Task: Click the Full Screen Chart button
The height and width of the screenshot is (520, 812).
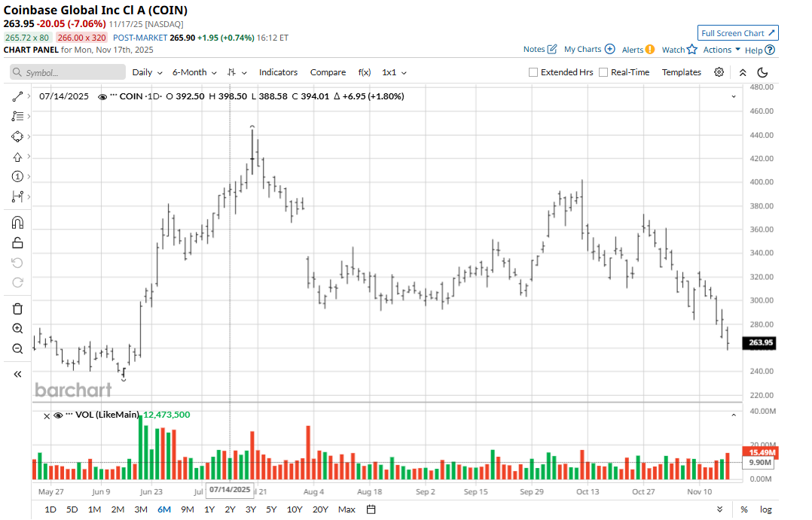Action: tap(737, 33)
